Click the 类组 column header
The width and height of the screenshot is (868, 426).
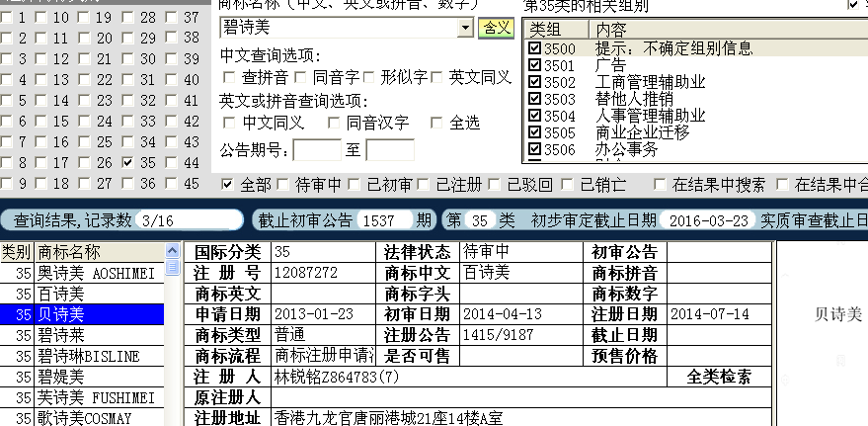[x=556, y=29]
